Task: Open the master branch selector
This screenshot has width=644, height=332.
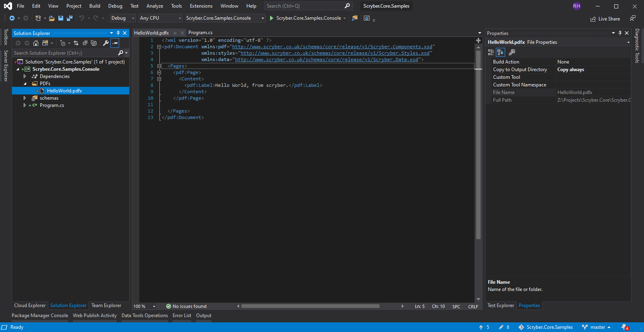Action: click(x=597, y=327)
